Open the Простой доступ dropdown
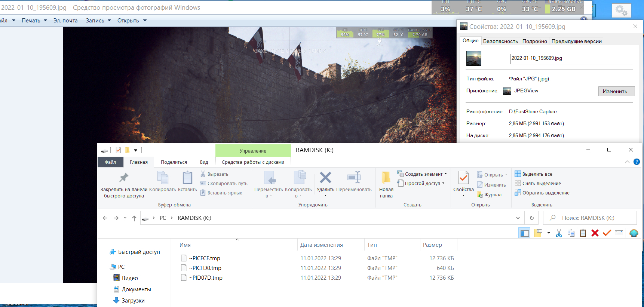The image size is (644, 307). pyautogui.click(x=443, y=183)
